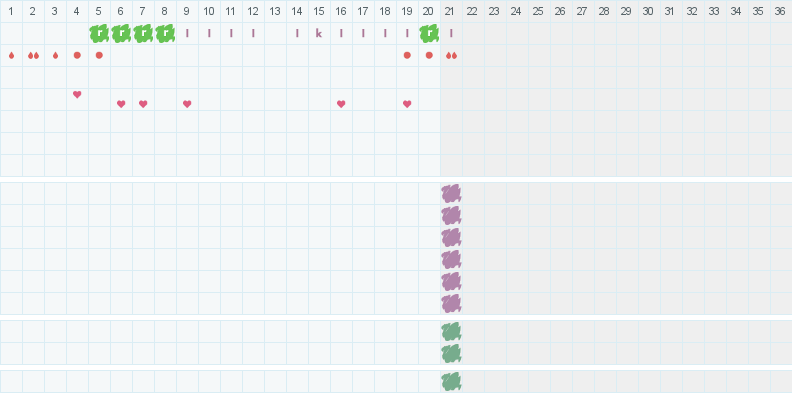Click the l marker on day 21
This screenshot has height=393, width=792.
(451, 33)
